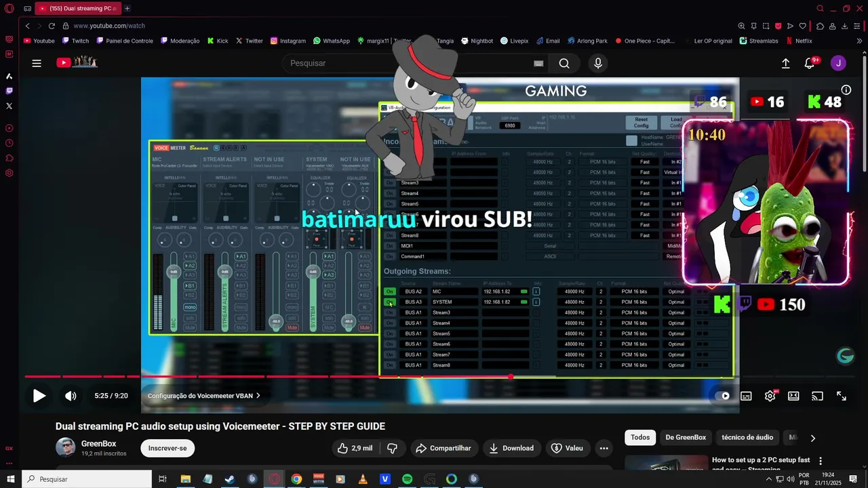Screen dimensions: 868x488
Task: Open the account avatar menu
Action: tap(838, 63)
